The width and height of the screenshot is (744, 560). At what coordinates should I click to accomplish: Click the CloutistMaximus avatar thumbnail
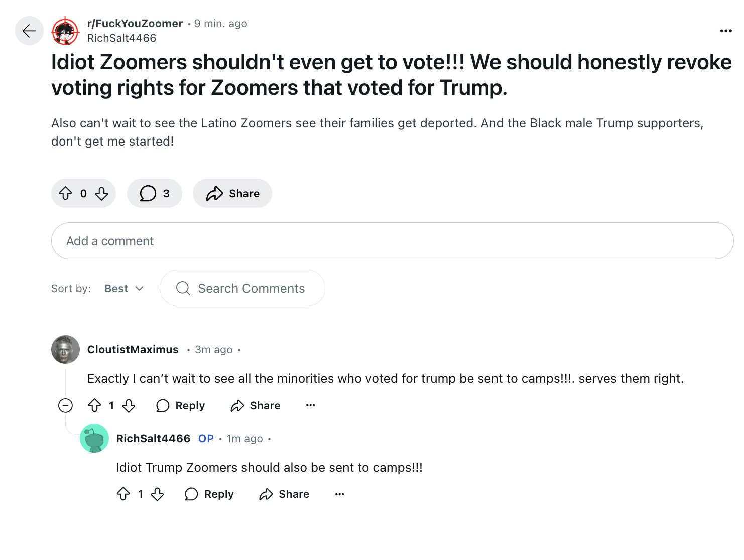65,349
